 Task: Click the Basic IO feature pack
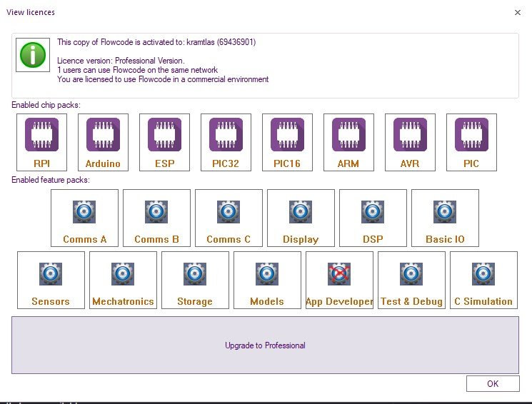(445, 218)
